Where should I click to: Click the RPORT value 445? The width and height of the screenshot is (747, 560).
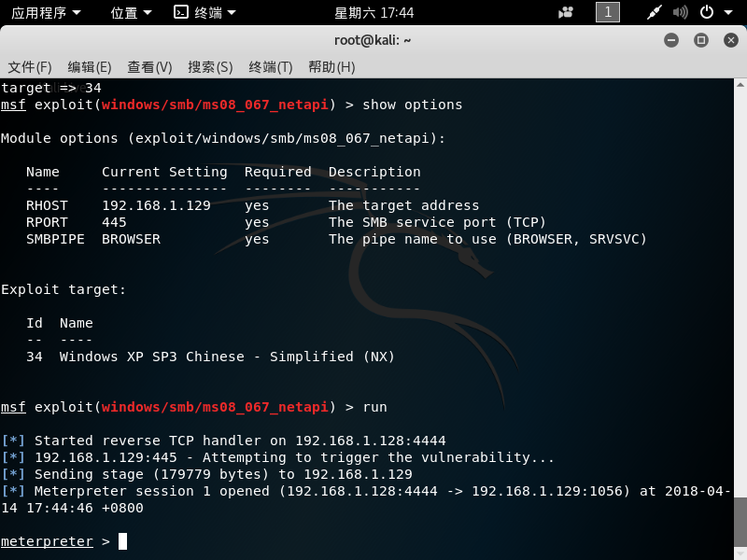click(114, 222)
